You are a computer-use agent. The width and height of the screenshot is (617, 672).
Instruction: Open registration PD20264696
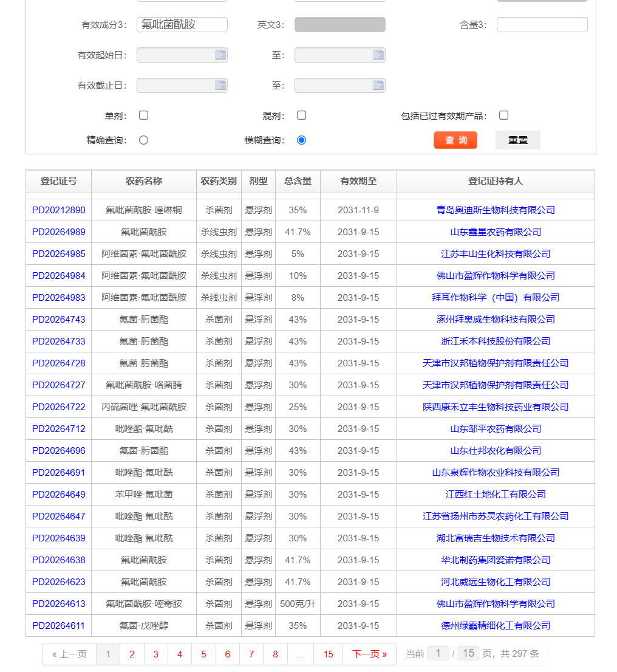59,450
